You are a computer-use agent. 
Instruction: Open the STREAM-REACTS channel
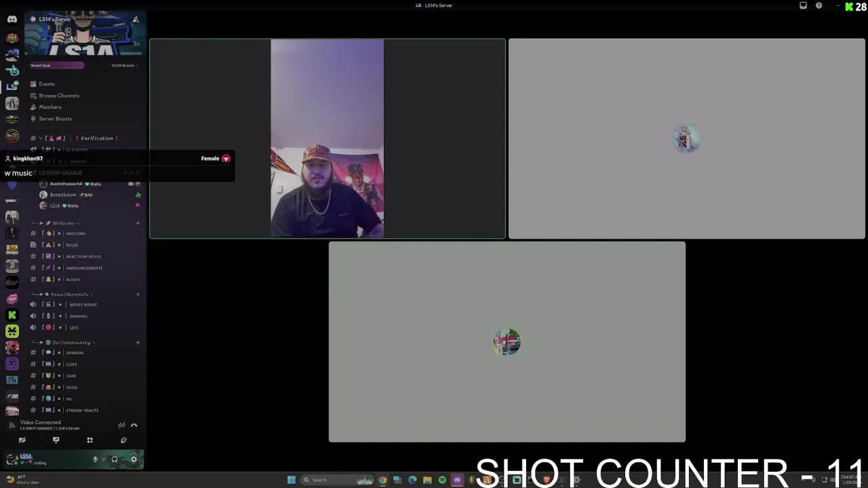(83, 410)
